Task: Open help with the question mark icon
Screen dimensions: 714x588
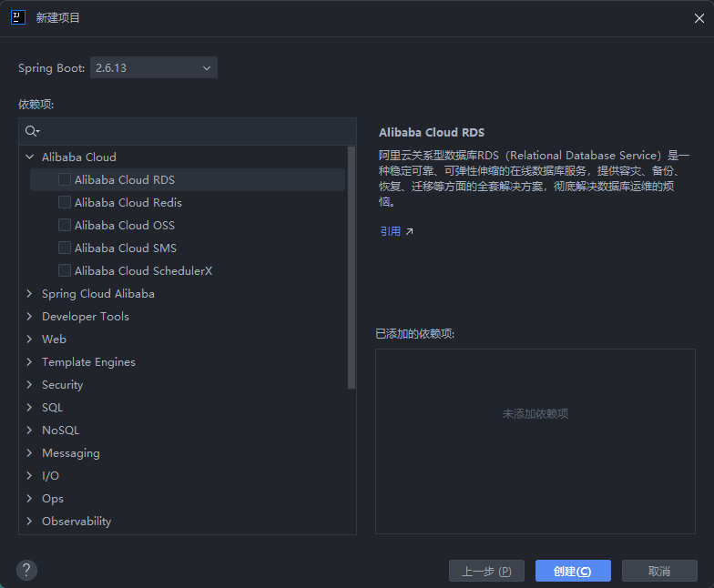Action: tap(27, 570)
